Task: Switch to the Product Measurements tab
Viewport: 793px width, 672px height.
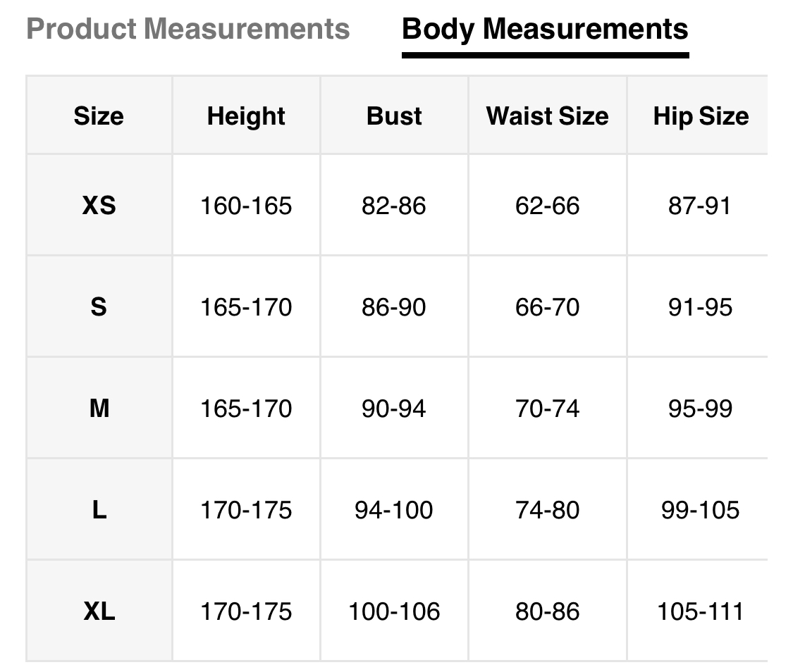Action: 188,29
